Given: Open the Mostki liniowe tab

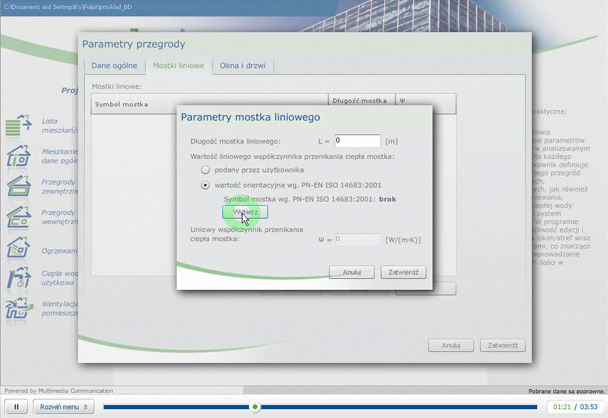Looking at the screenshot, I should 178,66.
